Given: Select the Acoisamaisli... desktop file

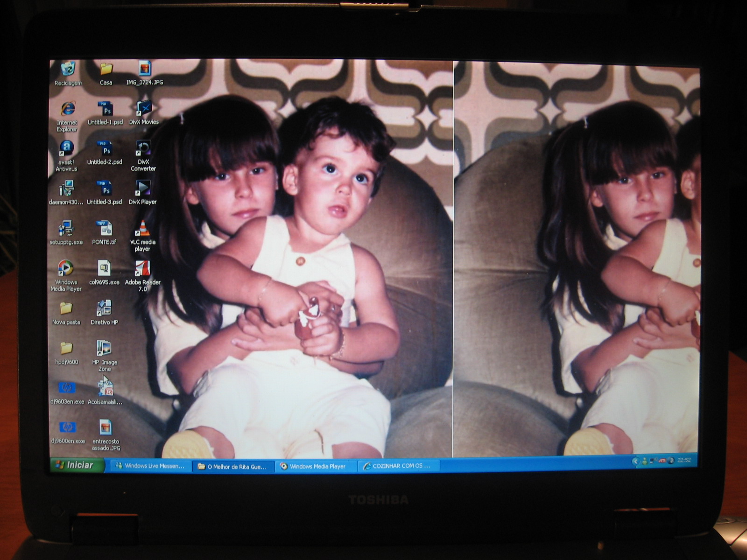Looking at the screenshot, I should (105, 392).
